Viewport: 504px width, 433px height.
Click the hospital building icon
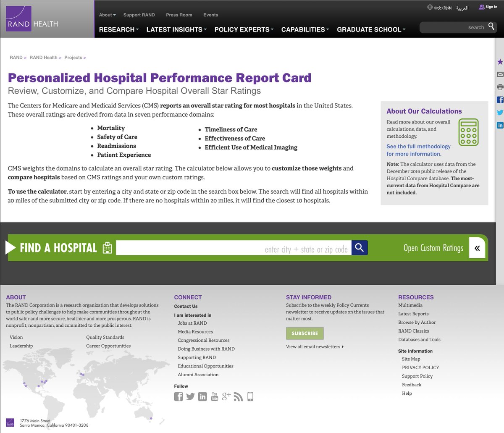point(108,248)
